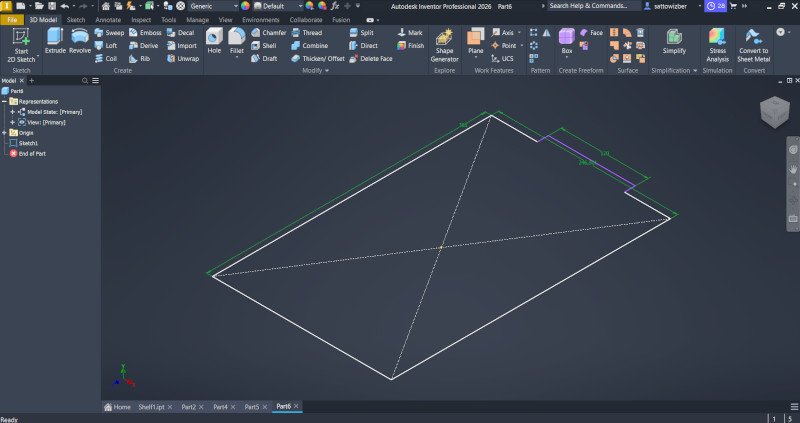The height and width of the screenshot is (423, 800).
Task: Select the Split tool
Action: [361, 32]
